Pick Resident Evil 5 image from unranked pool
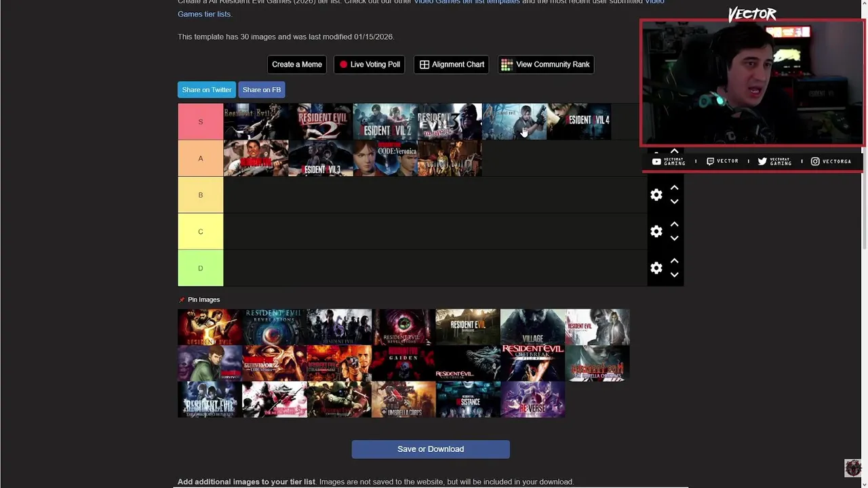The height and width of the screenshot is (488, 868). pyautogui.click(x=210, y=327)
